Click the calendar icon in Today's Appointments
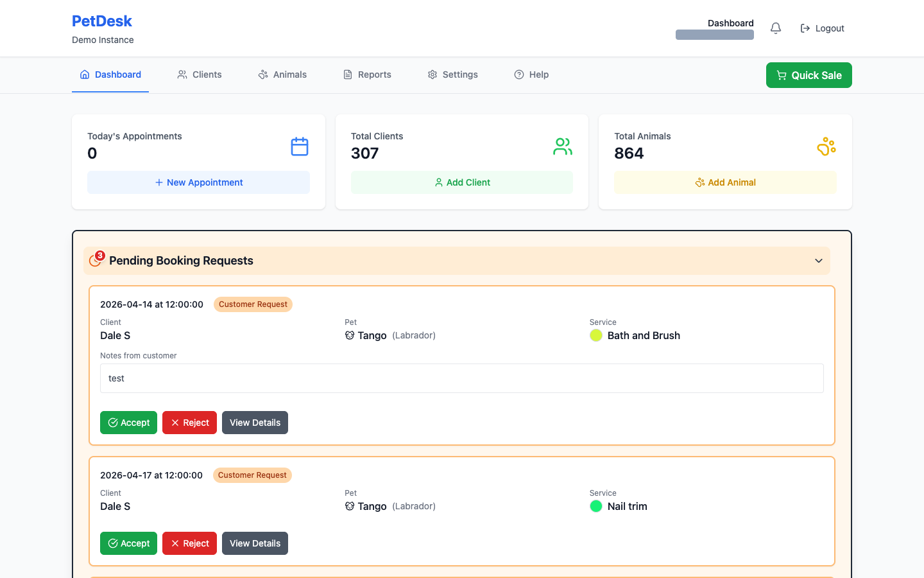 [300, 146]
